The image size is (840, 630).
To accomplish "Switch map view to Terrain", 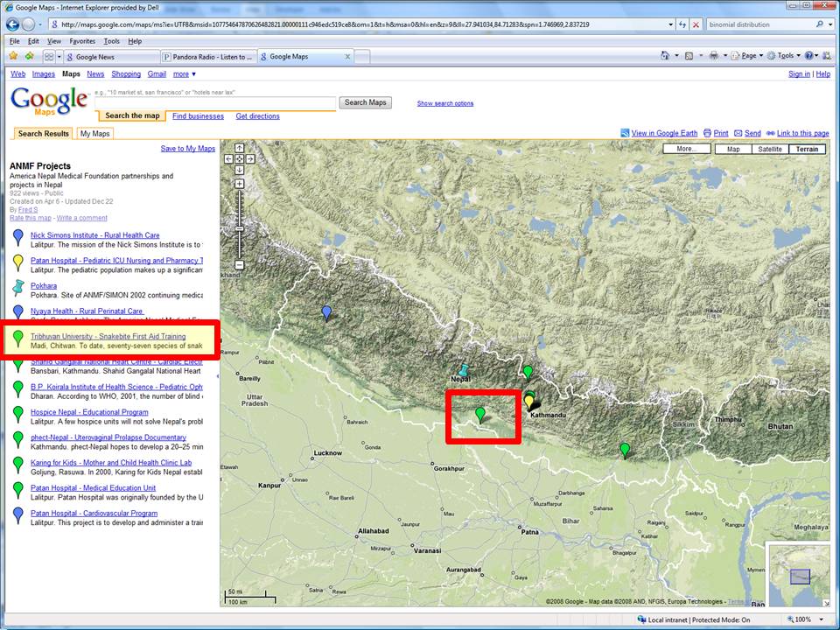I will point(807,150).
